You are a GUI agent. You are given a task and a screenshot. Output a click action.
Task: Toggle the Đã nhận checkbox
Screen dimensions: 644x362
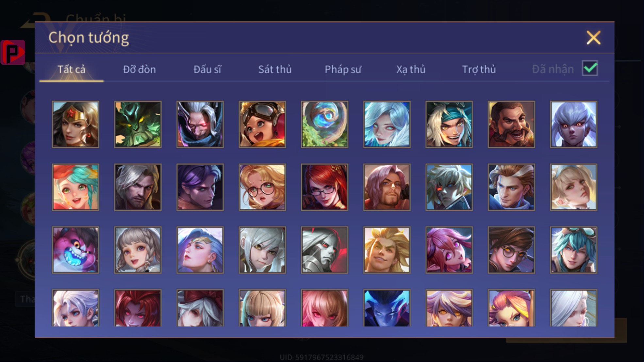(x=590, y=68)
